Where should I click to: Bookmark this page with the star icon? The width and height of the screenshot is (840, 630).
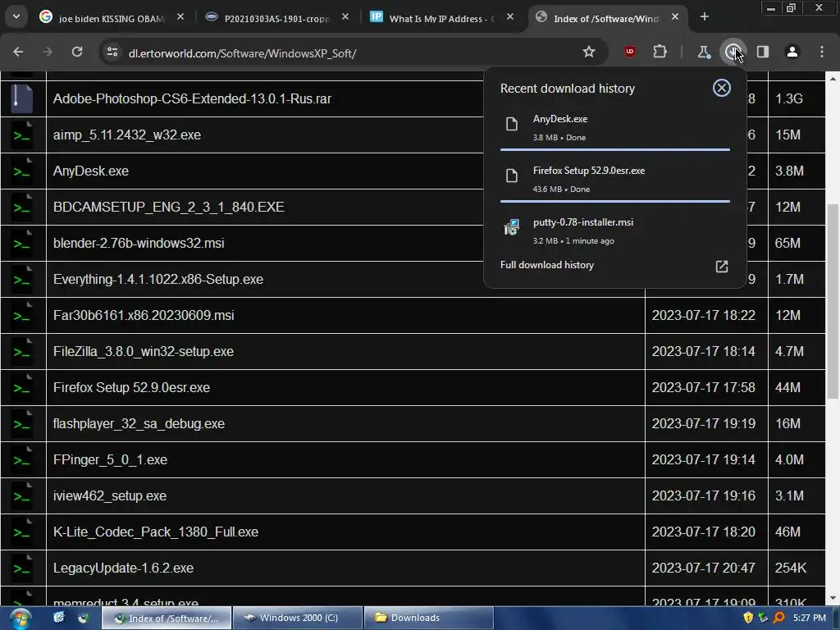pyautogui.click(x=589, y=52)
